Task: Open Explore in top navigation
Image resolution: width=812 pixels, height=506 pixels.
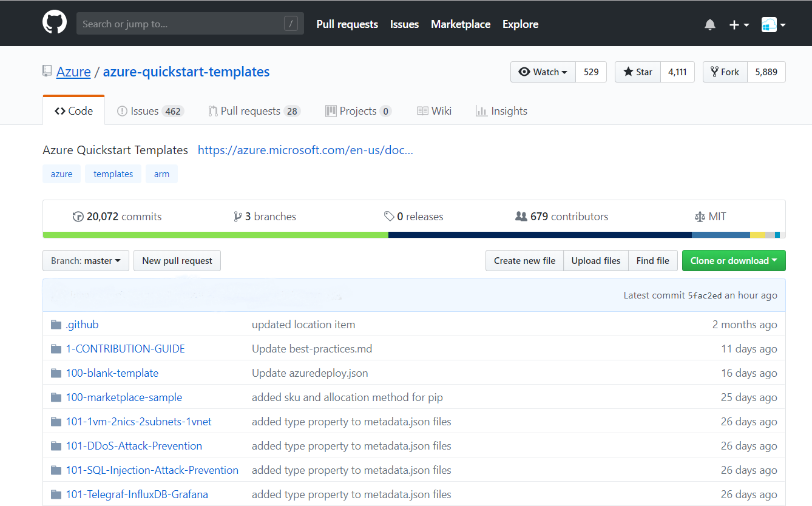Action: click(x=521, y=24)
